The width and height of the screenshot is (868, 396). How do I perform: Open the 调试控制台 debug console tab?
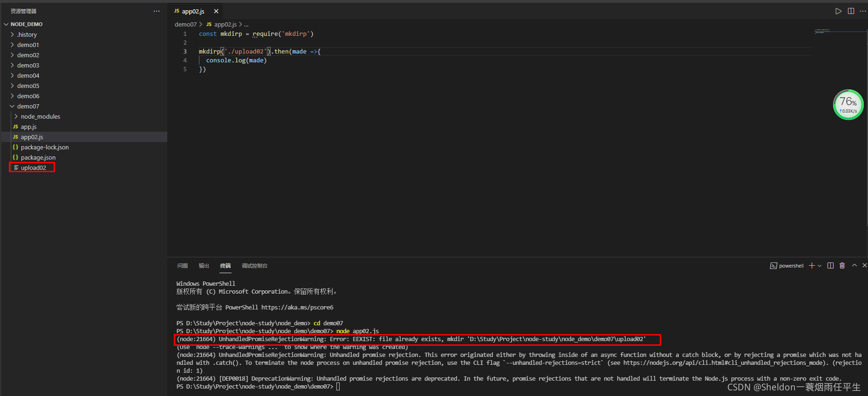[254, 266]
